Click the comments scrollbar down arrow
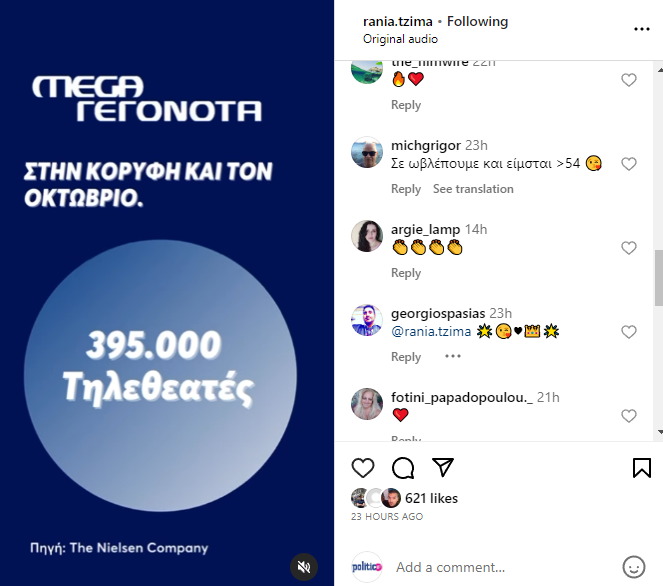This screenshot has width=663, height=586. (660, 432)
